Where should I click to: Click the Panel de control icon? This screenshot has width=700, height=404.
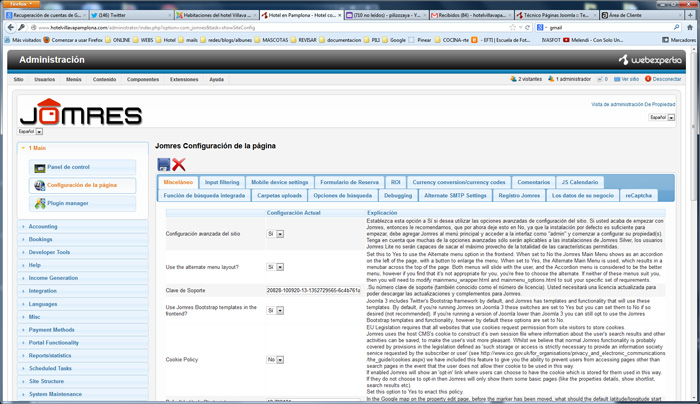pos(40,168)
